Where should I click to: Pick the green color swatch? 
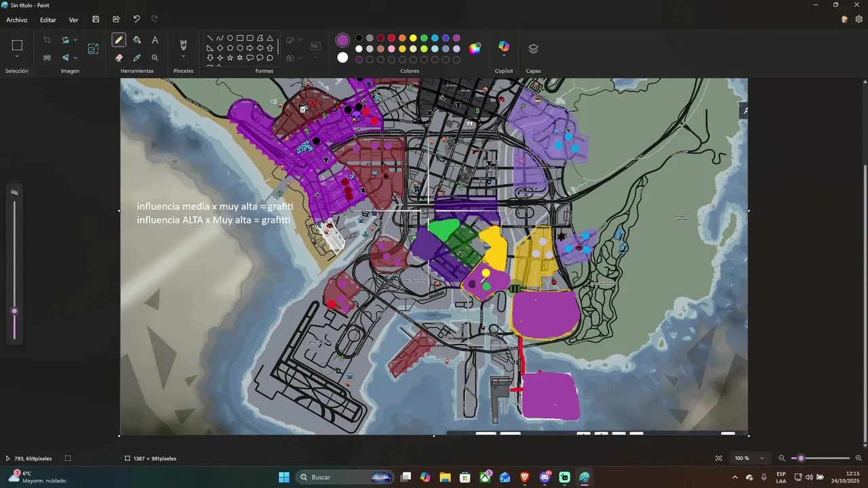424,38
